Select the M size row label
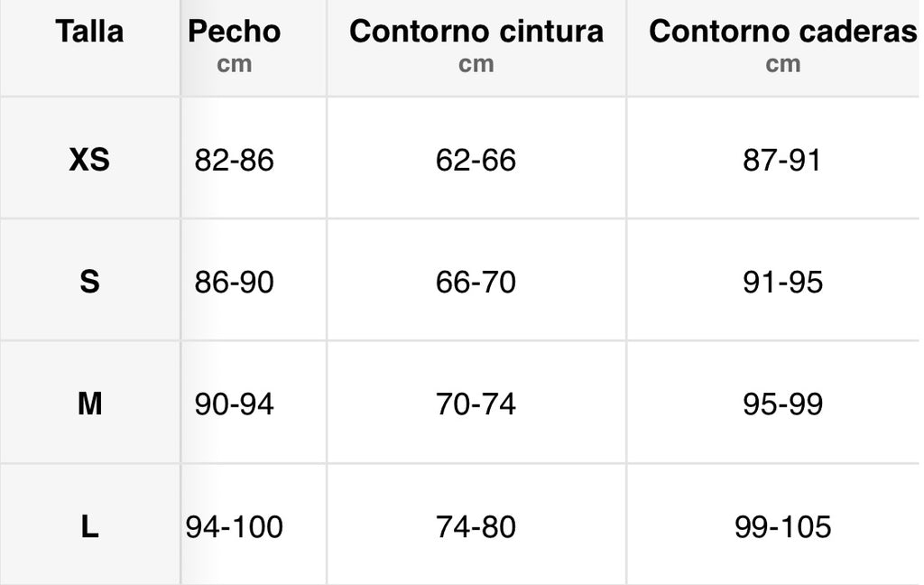924x585 pixels. (89, 404)
